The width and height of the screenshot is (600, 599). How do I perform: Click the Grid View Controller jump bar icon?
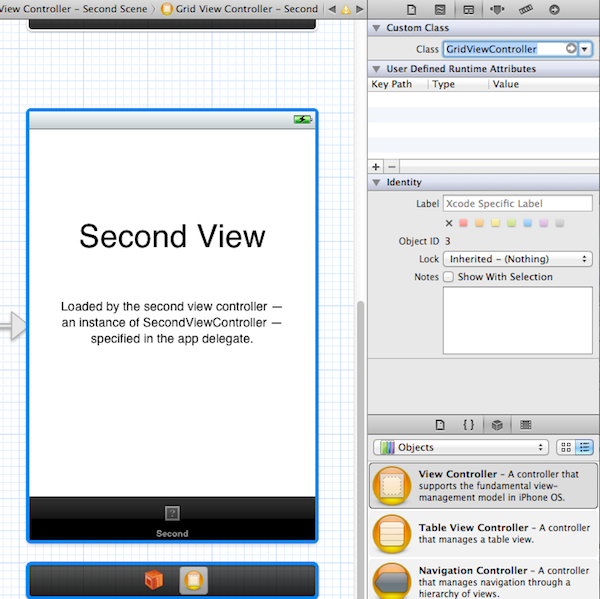coord(167,9)
